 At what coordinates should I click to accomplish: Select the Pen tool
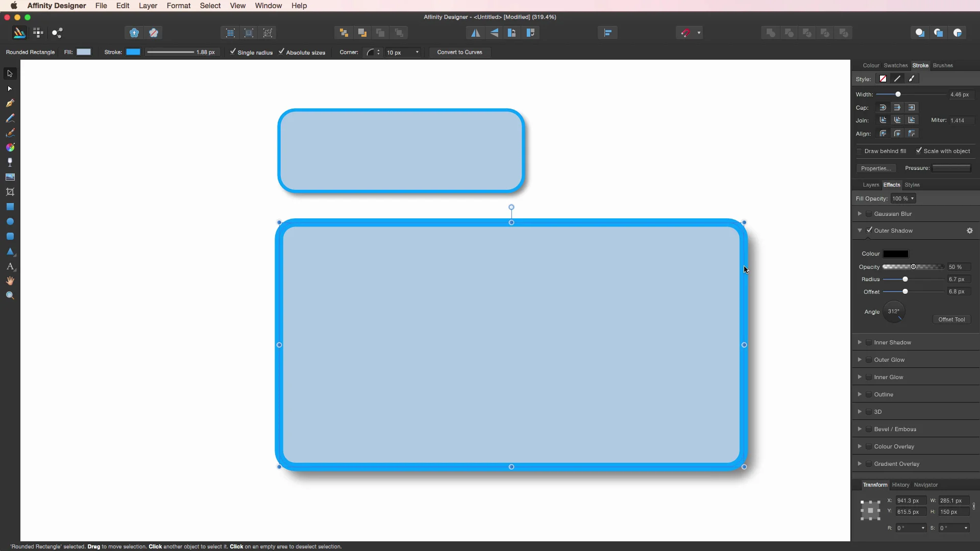point(10,103)
